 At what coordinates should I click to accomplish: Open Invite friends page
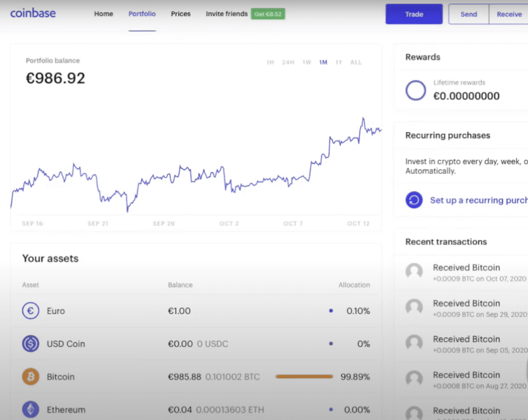tap(227, 14)
